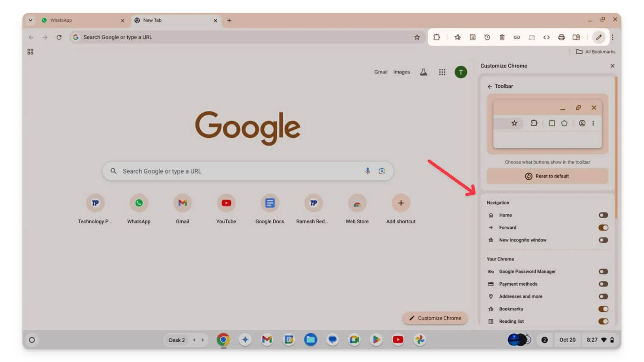Close the Customize Chrome side panel

tap(612, 66)
